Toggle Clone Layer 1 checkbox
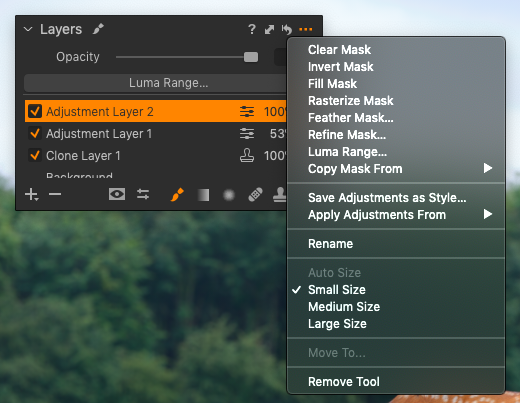520x403 pixels. [x=35, y=155]
